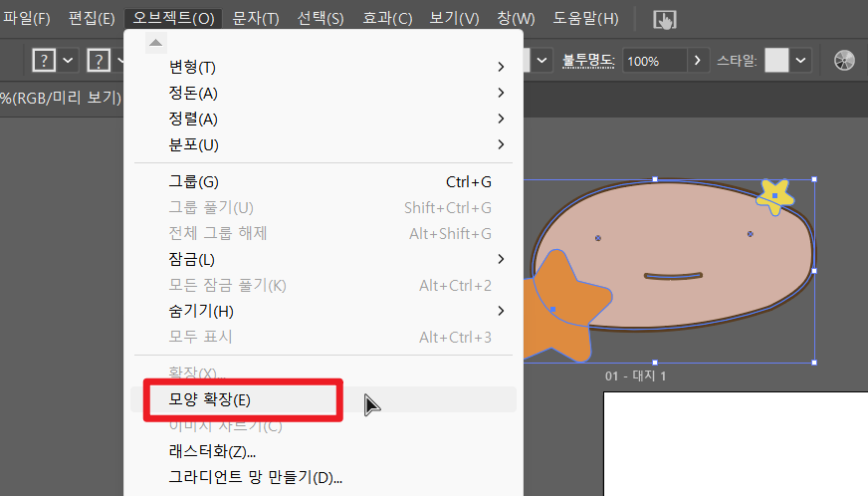Click the 오브젝트(O) menu
The height and width of the screenshot is (496, 868).
coord(173,18)
